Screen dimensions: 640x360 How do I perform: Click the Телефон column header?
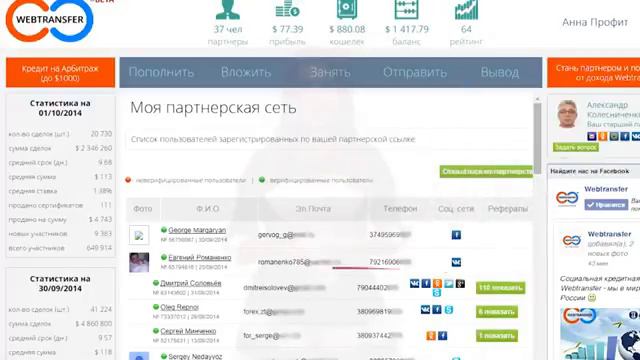(400, 209)
